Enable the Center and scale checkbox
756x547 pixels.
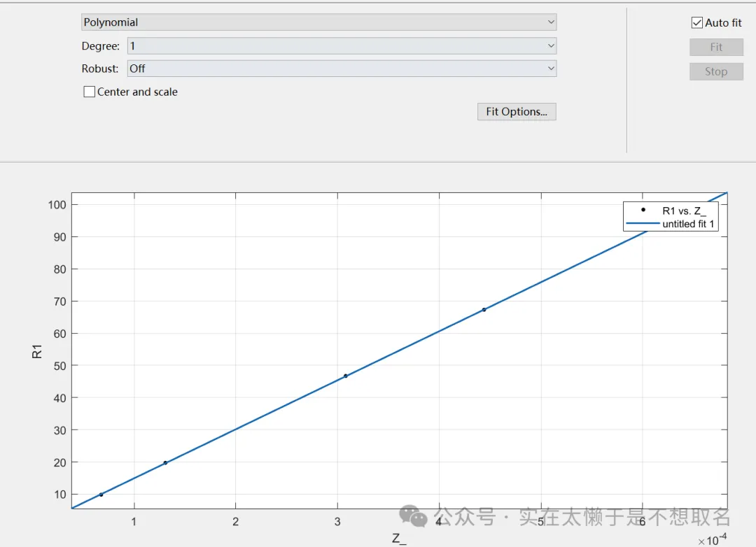(90, 92)
